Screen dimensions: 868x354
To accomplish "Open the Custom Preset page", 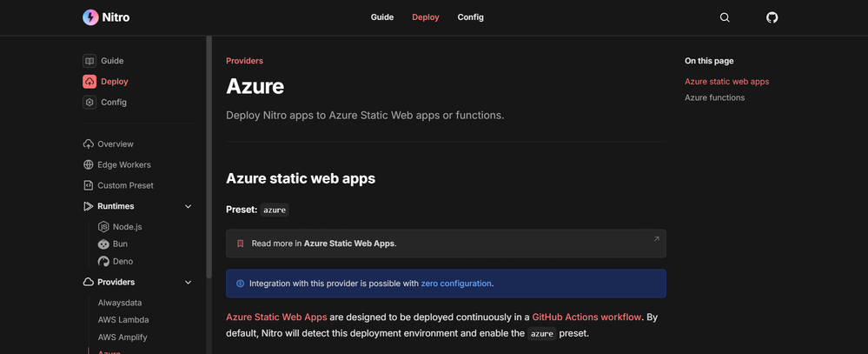I will [125, 185].
